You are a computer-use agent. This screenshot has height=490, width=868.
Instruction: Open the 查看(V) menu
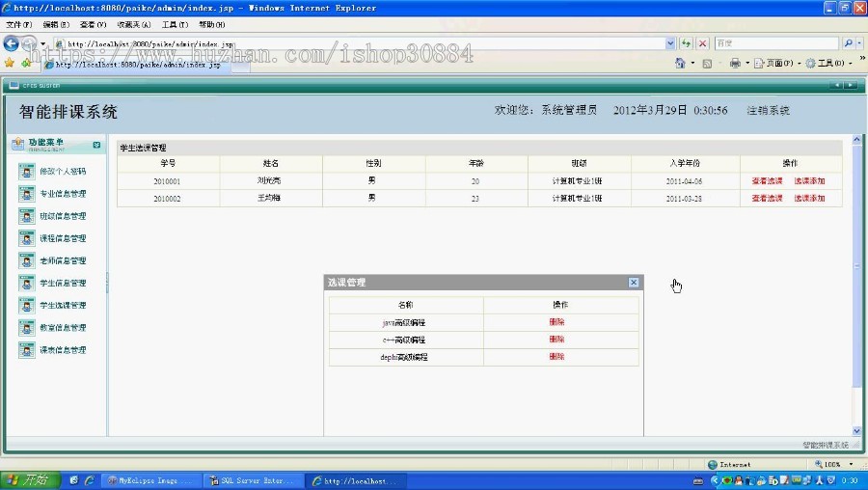pos(93,25)
